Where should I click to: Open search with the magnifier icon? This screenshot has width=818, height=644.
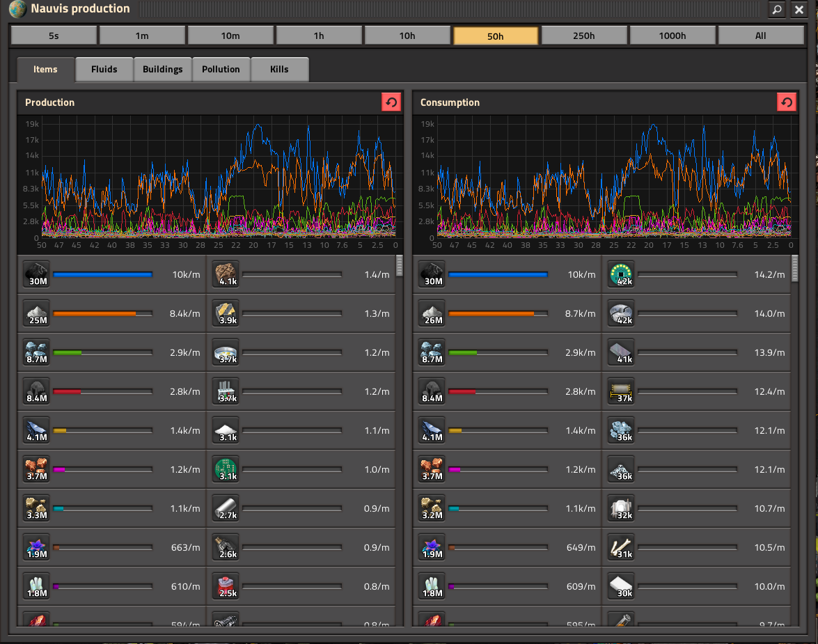[x=777, y=10]
